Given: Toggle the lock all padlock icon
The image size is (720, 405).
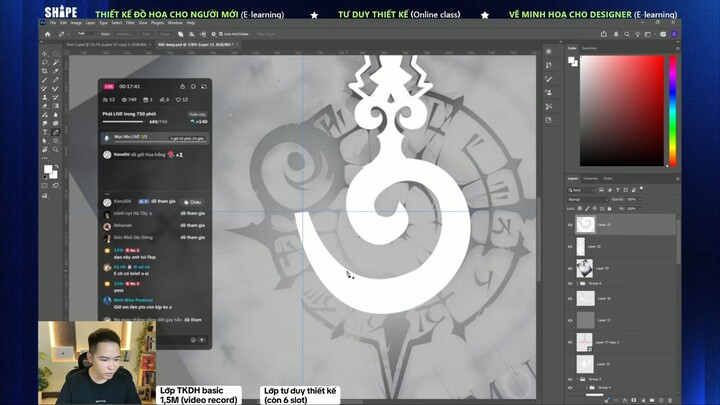Looking at the screenshot, I should pos(609,208).
